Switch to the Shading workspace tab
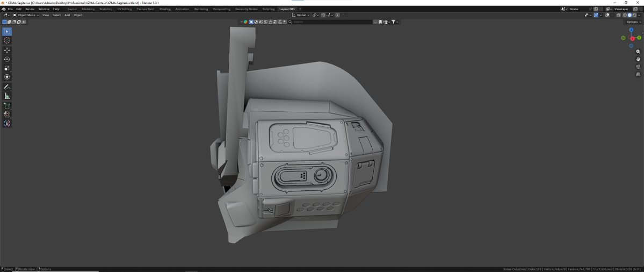This screenshot has height=272, width=644. [165, 9]
